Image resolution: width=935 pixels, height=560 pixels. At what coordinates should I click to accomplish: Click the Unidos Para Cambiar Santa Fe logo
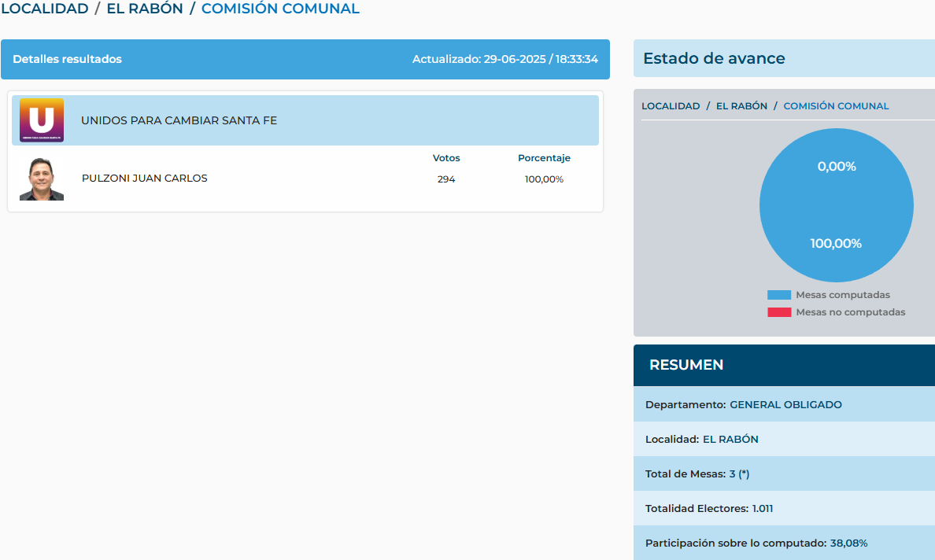[x=42, y=120]
